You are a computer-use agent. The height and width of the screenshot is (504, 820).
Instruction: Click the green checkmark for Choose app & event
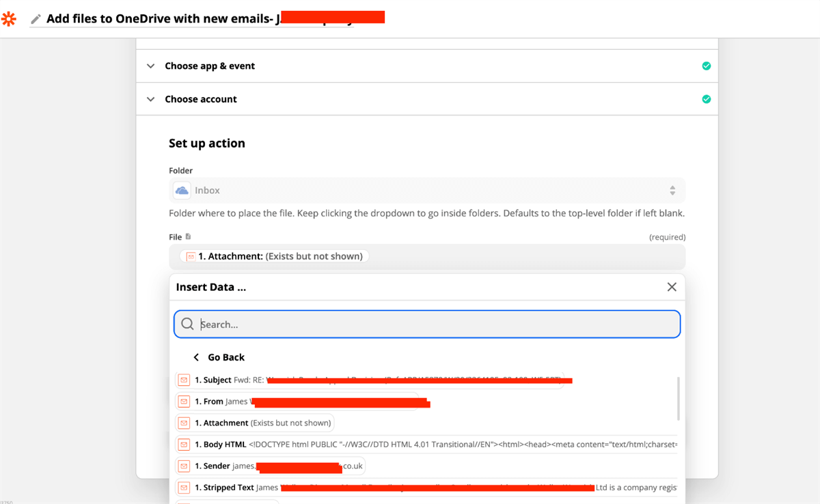click(x=706, y=66)
